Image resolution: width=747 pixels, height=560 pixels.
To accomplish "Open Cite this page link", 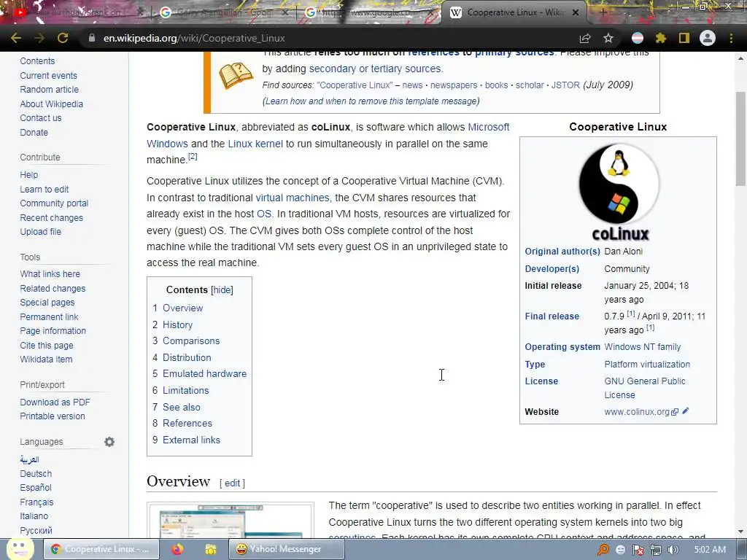I will click(47, 345).
